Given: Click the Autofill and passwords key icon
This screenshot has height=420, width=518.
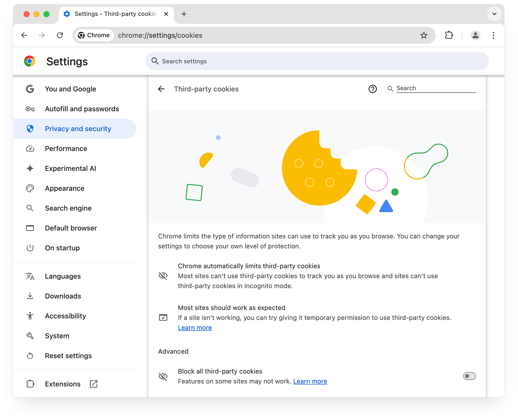Looking at the screenshot, I should [x=30, y=109].
